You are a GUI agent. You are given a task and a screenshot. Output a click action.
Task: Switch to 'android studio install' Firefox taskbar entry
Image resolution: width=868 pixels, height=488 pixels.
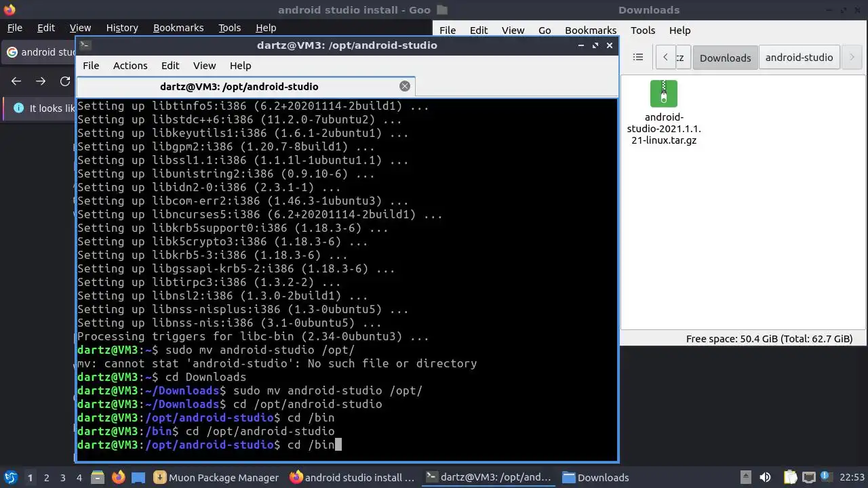tap(352, 477)
